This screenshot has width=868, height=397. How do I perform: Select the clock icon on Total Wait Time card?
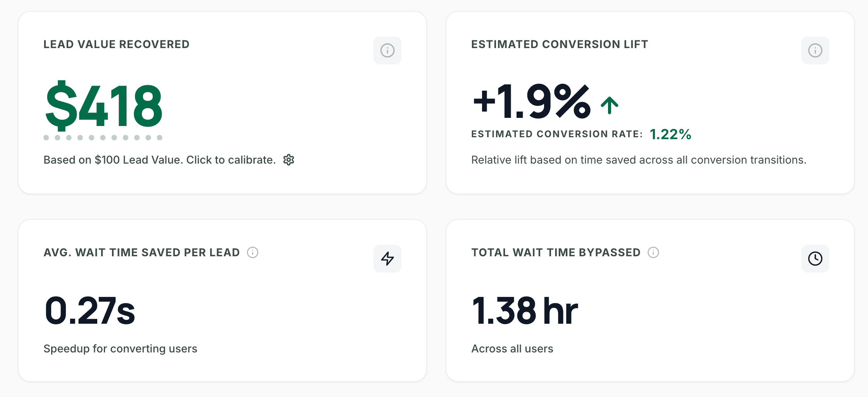(x=815, y=259)
